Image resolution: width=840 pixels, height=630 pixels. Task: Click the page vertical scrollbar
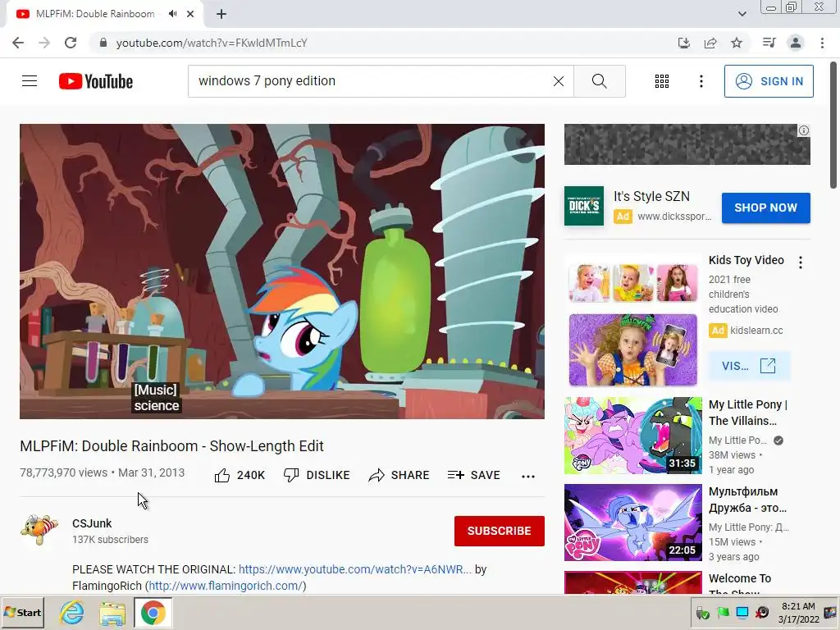(833, 126)
